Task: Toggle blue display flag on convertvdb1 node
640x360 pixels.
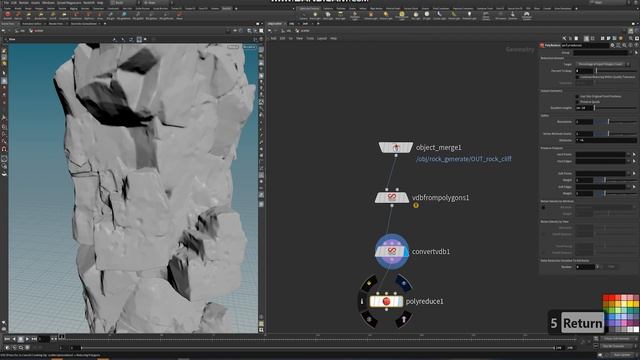Action: tap(406, 252)
